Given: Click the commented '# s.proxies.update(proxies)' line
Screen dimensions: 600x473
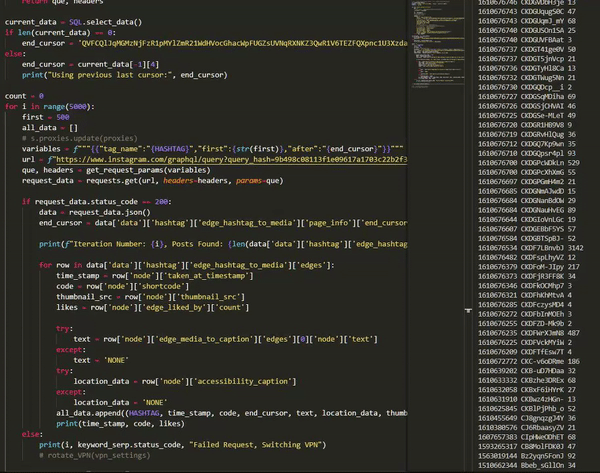Looking at the screenshot, I should [80, 138].
